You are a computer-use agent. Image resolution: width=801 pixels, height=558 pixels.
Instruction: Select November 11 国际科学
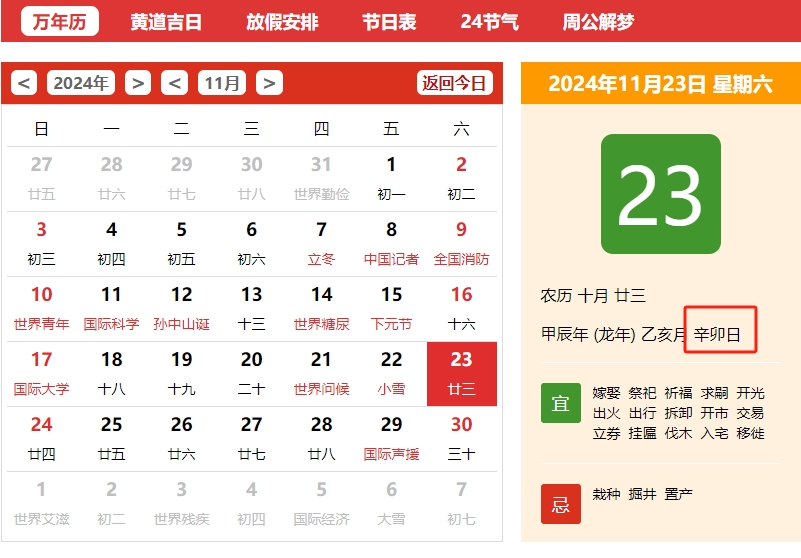[x=111, y=309]
